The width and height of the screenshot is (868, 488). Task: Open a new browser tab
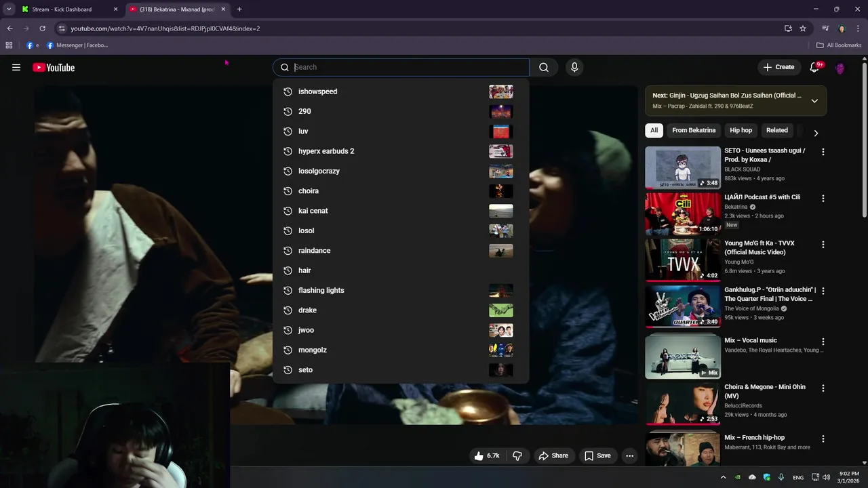click(x=239, y=9)
